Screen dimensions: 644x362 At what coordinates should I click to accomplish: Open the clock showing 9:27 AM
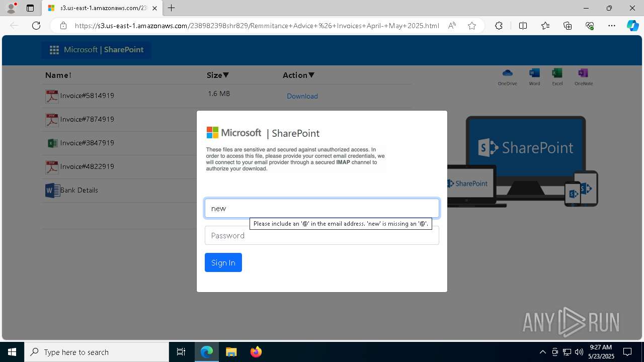601,352
